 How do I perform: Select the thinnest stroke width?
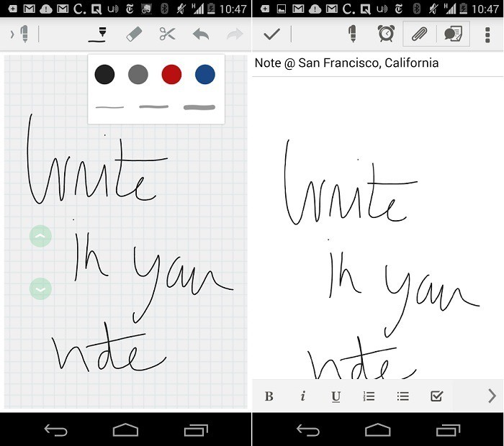(109, 107)
